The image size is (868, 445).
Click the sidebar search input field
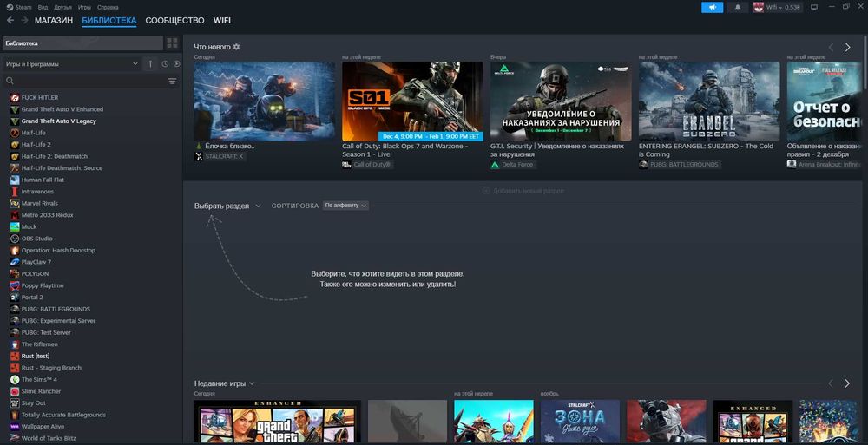[89, 81]
